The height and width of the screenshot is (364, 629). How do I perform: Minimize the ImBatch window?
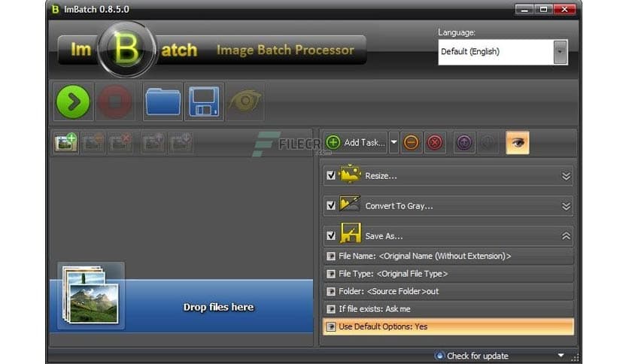click(524, 9)
